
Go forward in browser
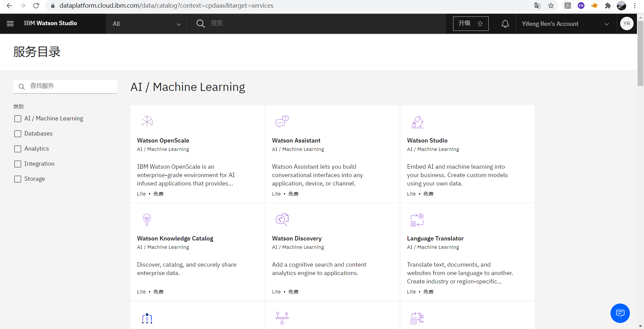[22, 5]
